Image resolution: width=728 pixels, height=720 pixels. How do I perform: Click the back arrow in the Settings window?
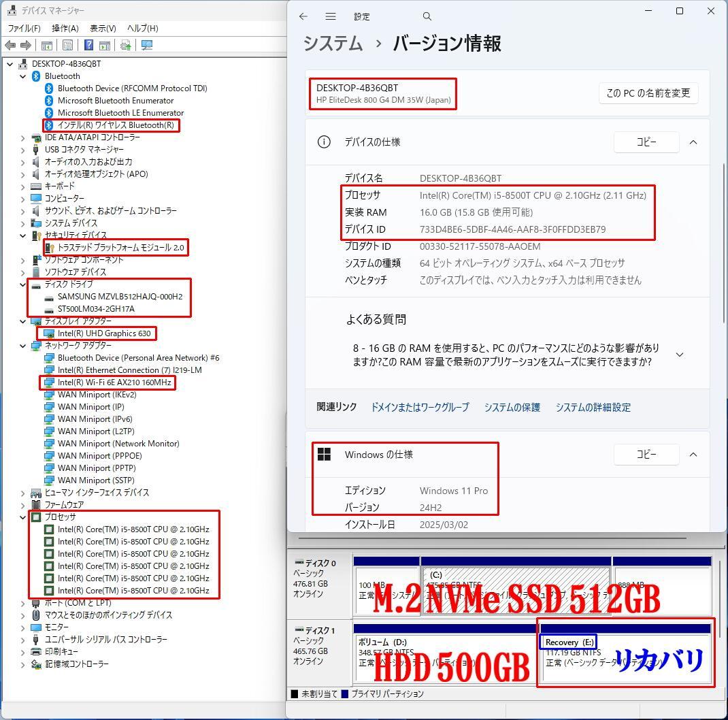pos(303,16)
